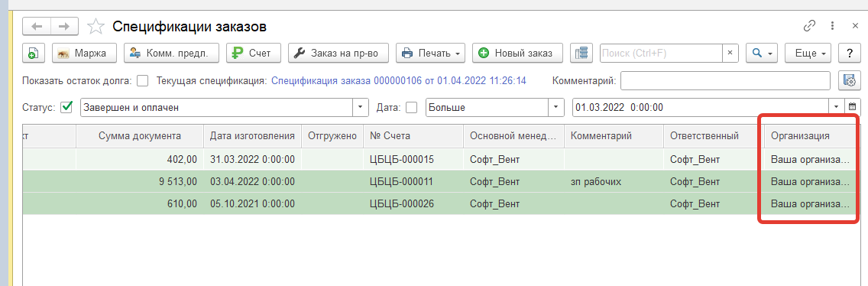The image size is (868, 286).
Task: Open the Еще menu
Action: [x=808, y=54]
